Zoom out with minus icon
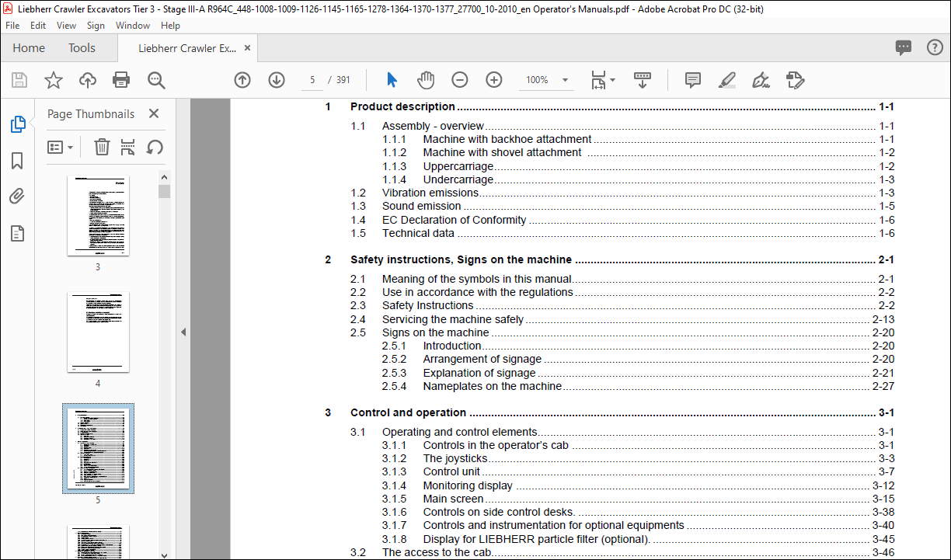Image resolution: width=951 pixels, height=560 pixels. click(460, 80)
